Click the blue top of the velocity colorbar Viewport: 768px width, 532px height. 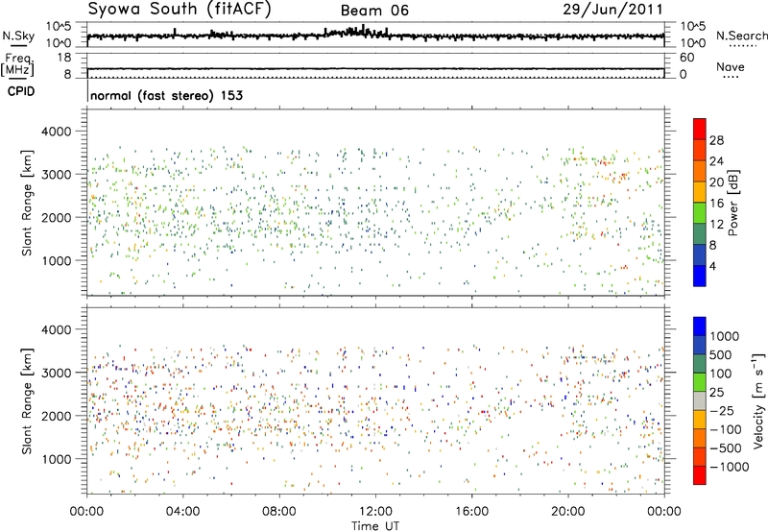(700, 326)
